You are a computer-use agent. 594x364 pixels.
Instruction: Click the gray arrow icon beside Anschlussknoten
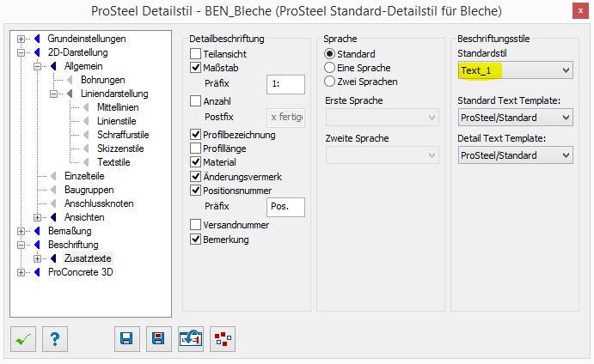53,203
